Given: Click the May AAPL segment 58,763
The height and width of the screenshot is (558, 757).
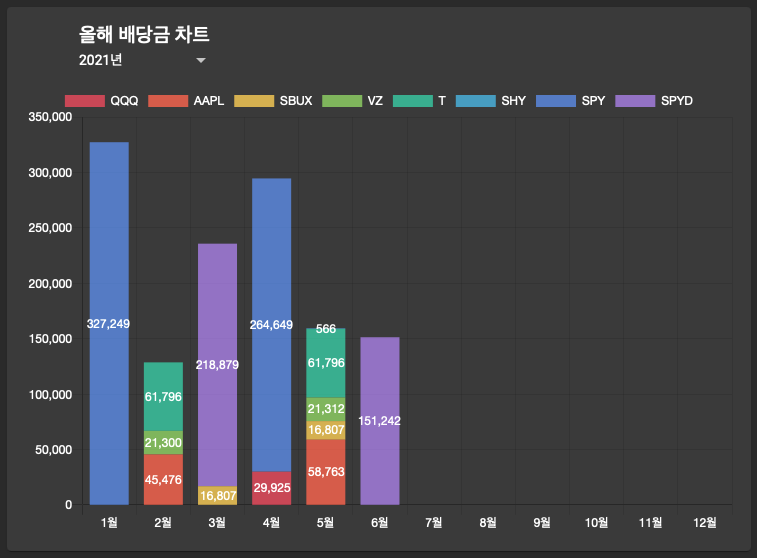Looking at the screenshot, I should click(x=326, y=472).
